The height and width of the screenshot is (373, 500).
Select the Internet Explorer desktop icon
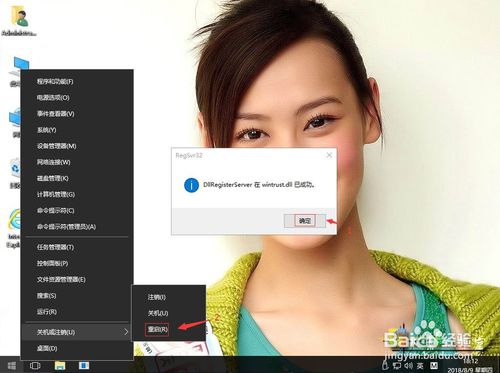(14, 228)
